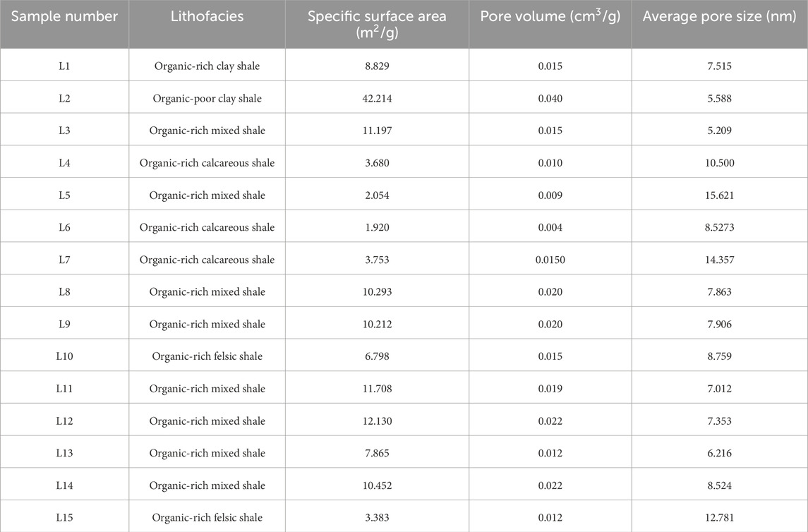Select the L1 sample number cell
The width and height of the screenshot is (808, 532).
(64, 66)
